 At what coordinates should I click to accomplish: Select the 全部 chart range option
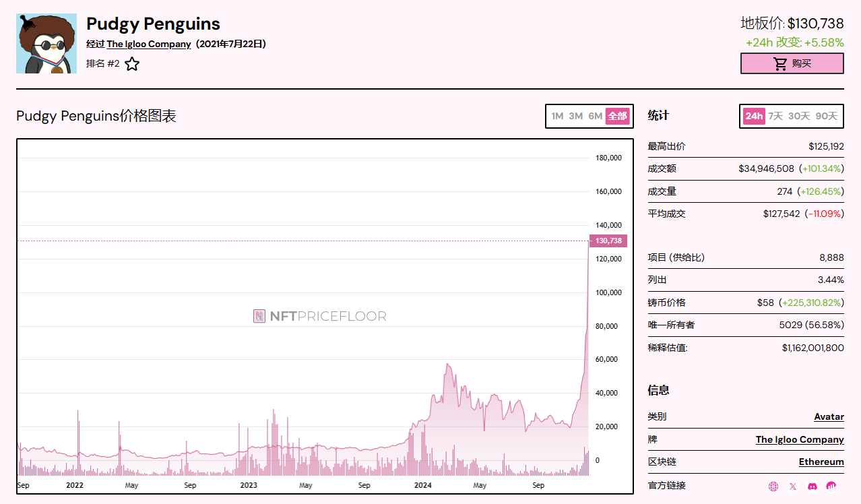(618, 116)
